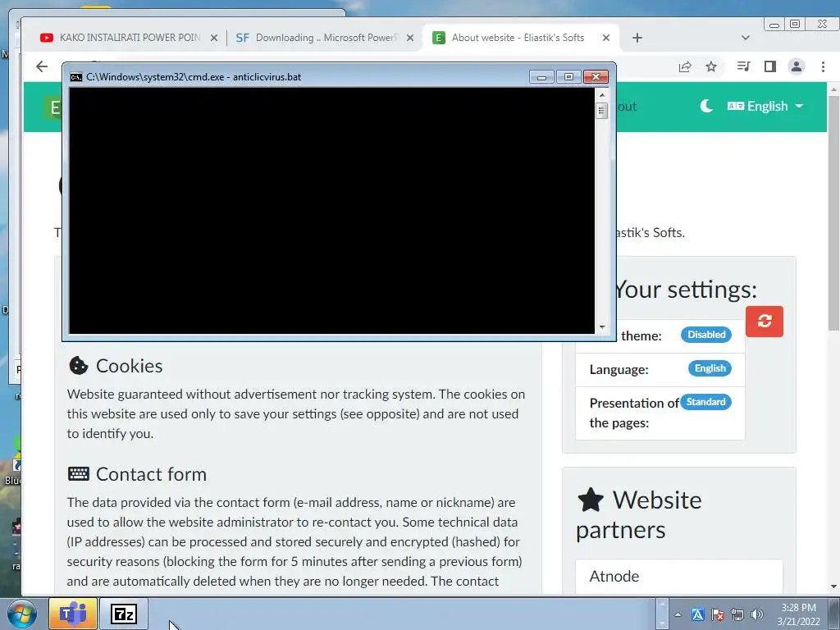Maximize the cmd.exe window

569,77
